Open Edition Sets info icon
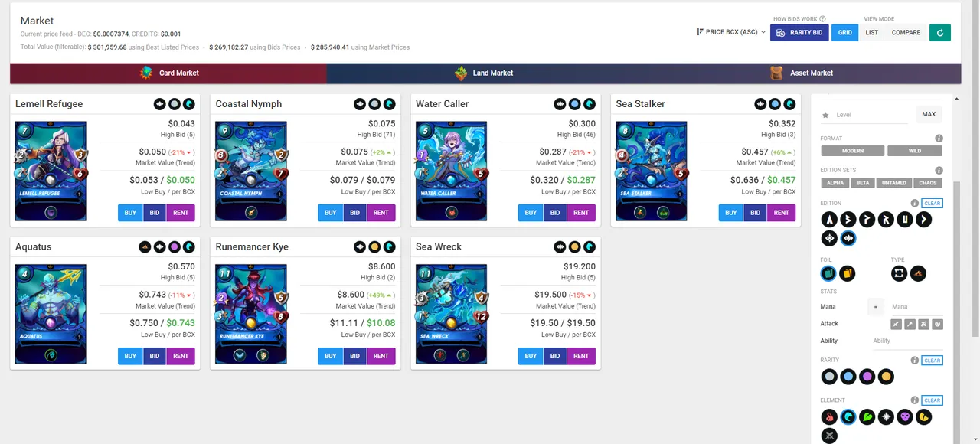980x444 pixels. coord(939,171)
